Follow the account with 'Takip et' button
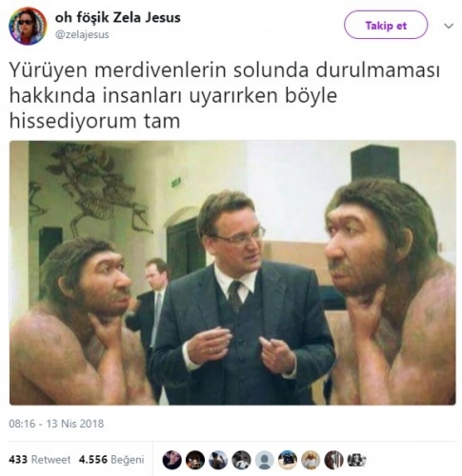The height and width of the screenshot is (476, 462). click(386, 25)
